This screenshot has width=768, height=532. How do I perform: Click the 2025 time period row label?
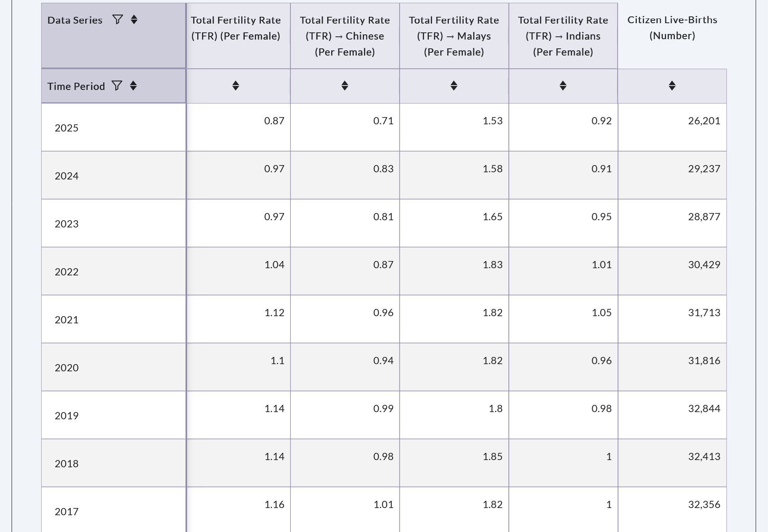[x=66, y=128]
